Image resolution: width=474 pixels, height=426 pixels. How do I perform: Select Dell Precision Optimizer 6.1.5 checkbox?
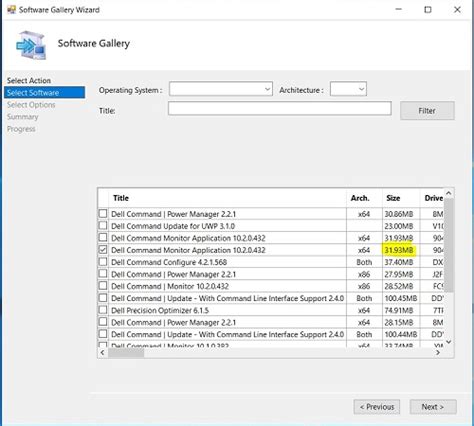click(103, 310)
